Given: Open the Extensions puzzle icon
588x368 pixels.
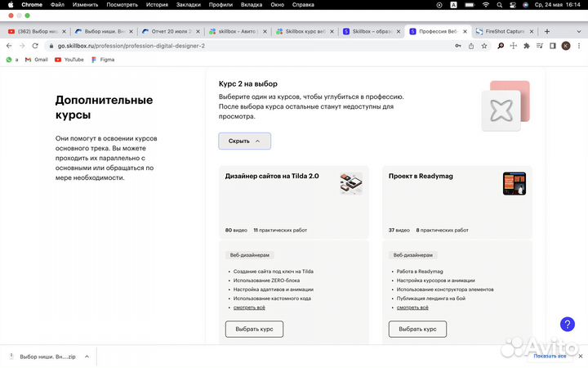Looking at the screenshot, I should tap(527, 46).
